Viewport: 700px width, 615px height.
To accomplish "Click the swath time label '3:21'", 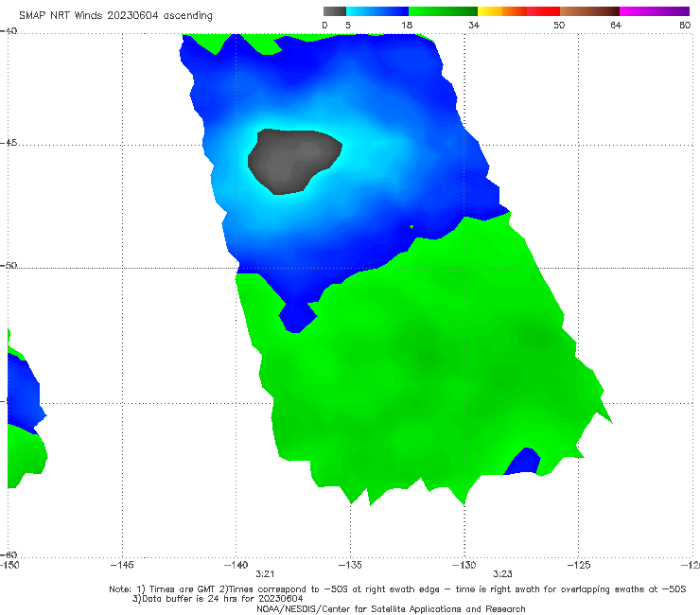I will click(x=265, y=574).
